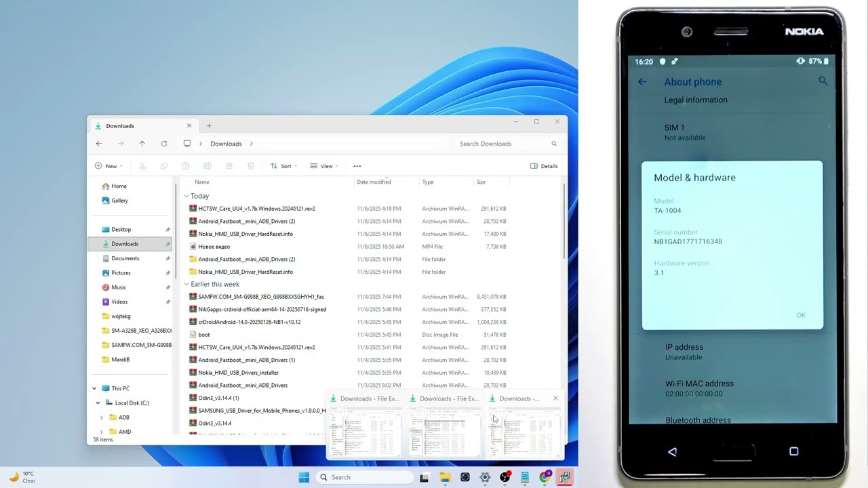This screenshot has width=868, height=488.
Task: Click the PC monitor icon in the address bar
Action: click(187, 144)
